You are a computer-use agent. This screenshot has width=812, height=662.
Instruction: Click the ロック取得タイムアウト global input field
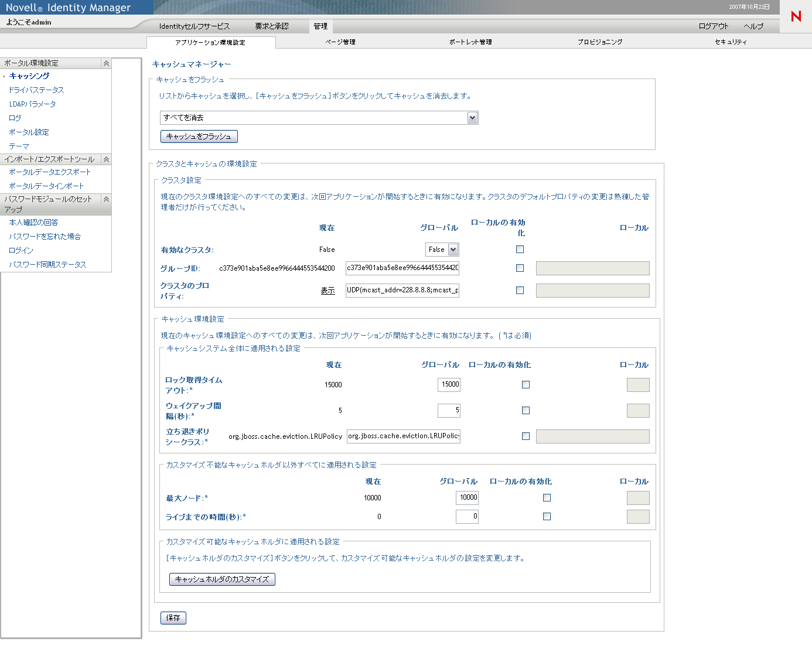(449, 385)
